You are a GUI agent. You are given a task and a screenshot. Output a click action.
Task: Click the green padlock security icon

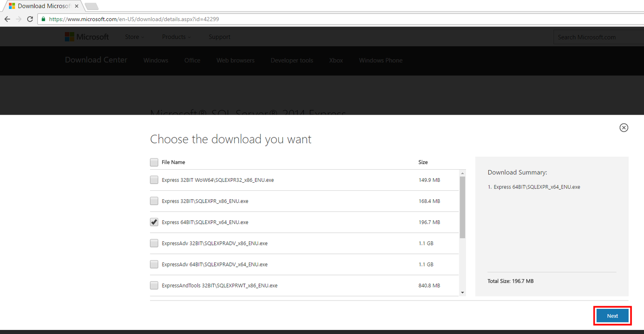43,19
